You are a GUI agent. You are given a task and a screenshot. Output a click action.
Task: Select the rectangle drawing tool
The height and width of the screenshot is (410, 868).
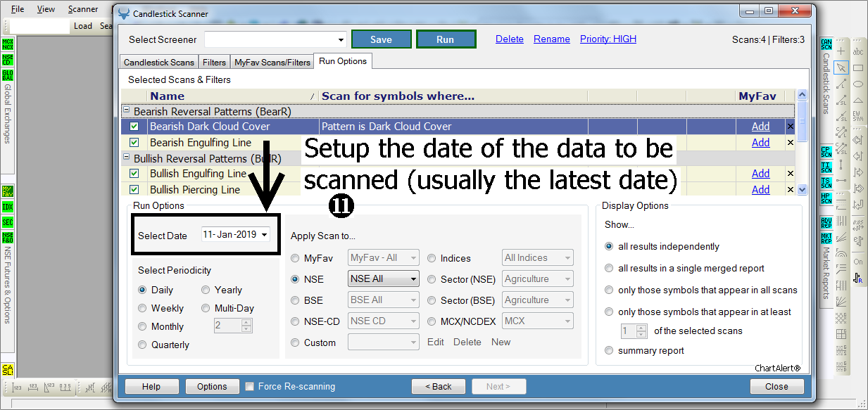[x=858, y=68]
